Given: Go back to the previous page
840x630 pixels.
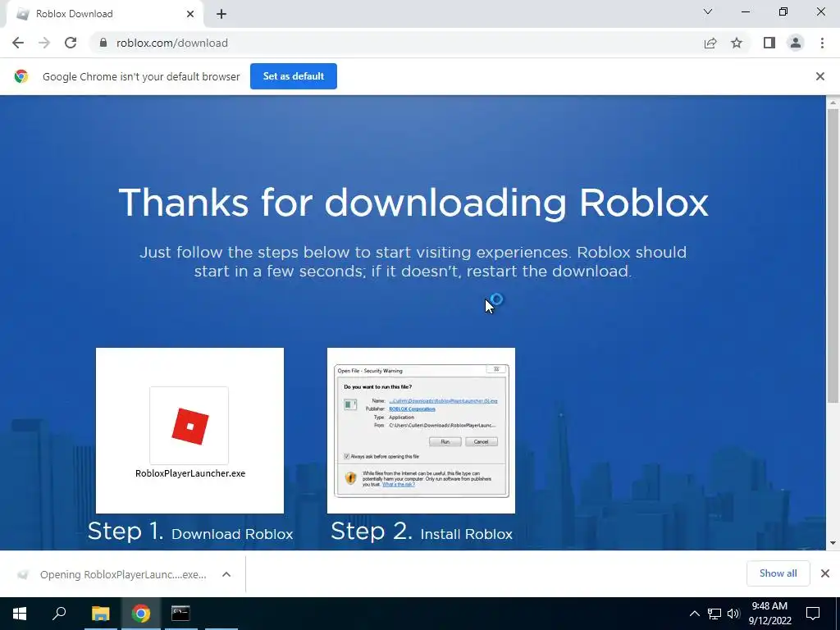Looking at the screenshot, I should pyautogui.click(x=18, y=43).
